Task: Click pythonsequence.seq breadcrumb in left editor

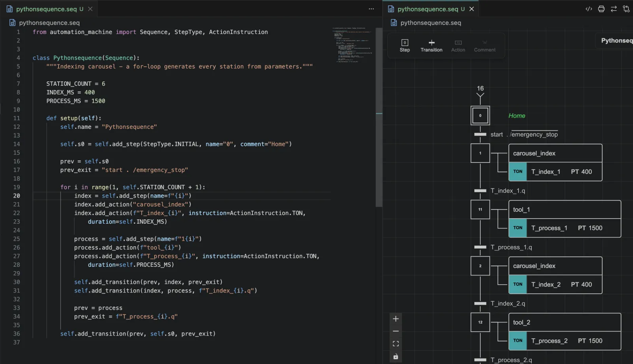Action: point(49,23)
